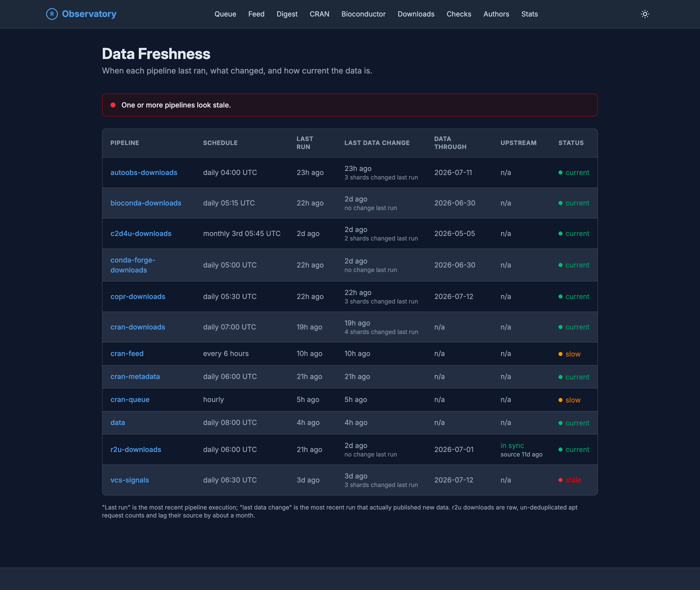Click the red stale status dot for vcs-signals
This screenshot has height=590, width=700.
click(560, 480)
